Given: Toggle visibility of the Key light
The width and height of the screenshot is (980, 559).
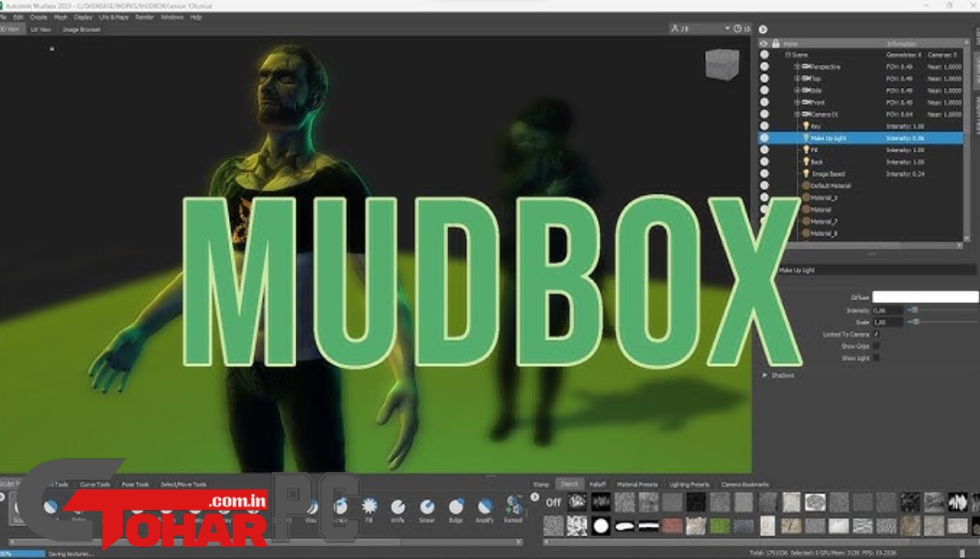Looking at the screenshot, I should [764, 126].
